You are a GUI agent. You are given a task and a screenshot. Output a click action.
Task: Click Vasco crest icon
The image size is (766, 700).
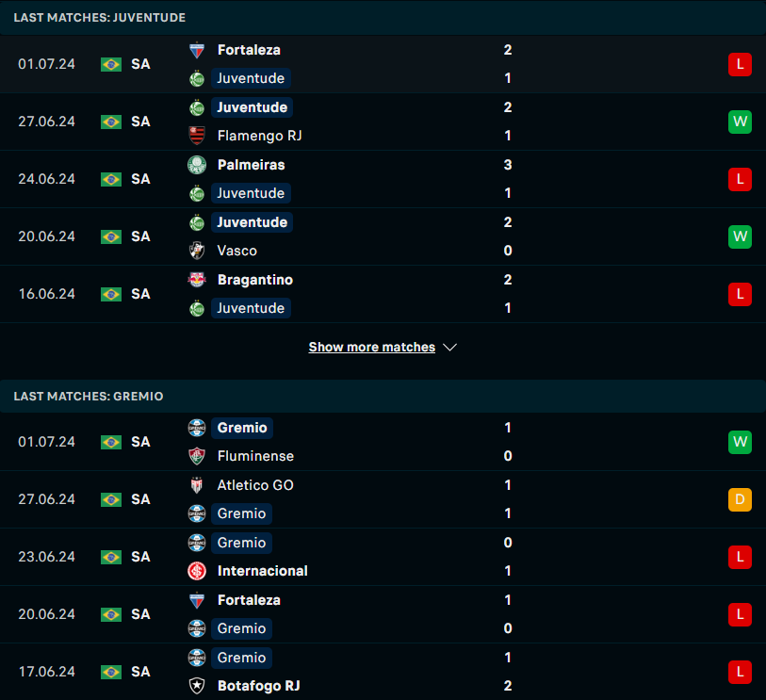coord(197,251)
